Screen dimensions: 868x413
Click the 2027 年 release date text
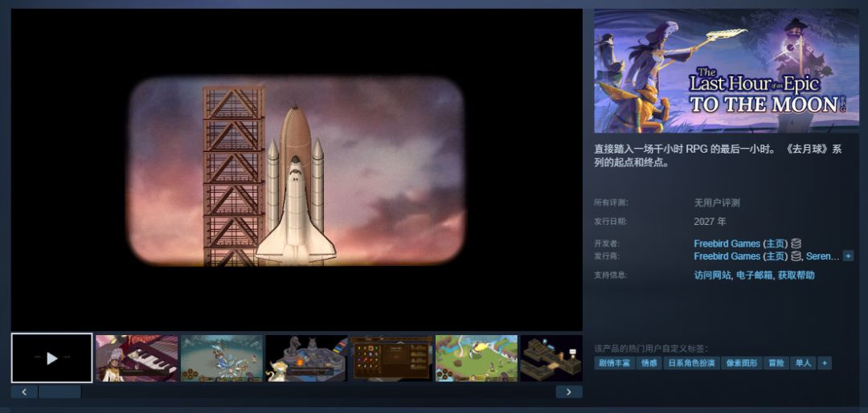pyautogui.click(x=710, y=222)
